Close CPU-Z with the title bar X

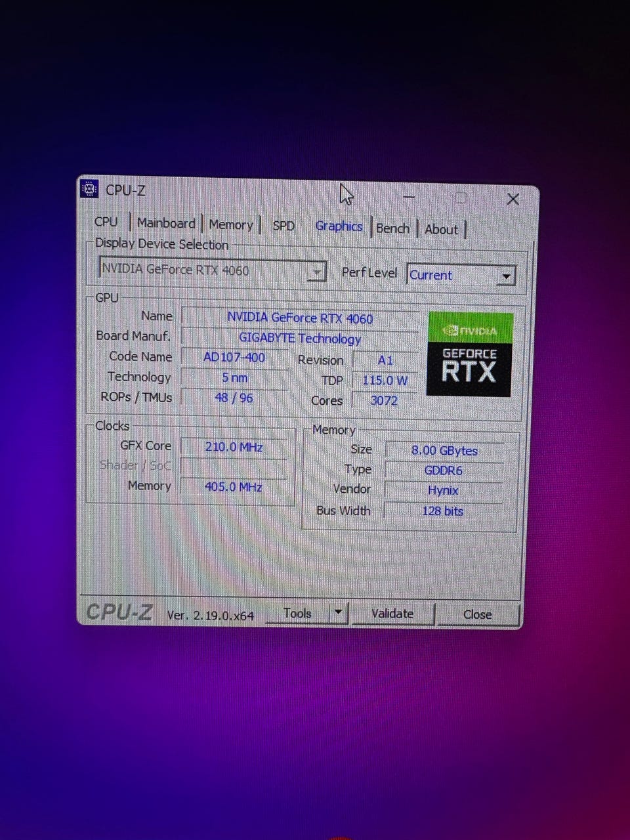coord(513,199)
